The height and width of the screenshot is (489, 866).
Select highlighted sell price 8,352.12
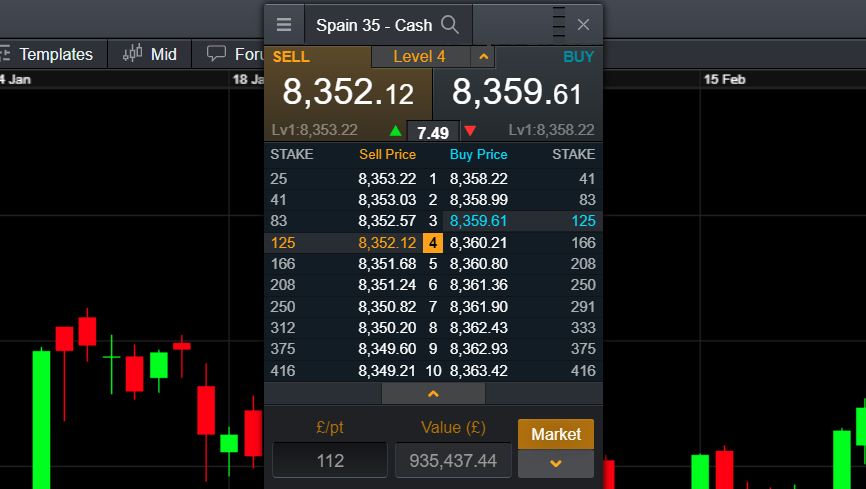point(387,243)
